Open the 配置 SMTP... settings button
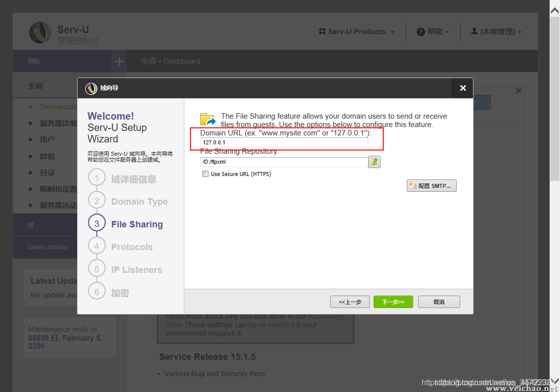 pyautogui.click(x=431, y=186)
